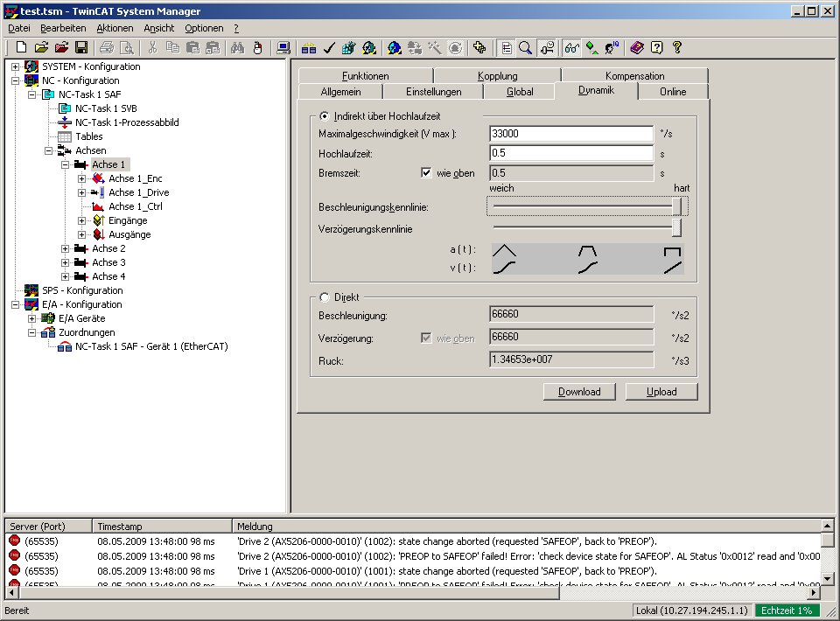
Task: Open the Optionen menu
Action: 204,28
